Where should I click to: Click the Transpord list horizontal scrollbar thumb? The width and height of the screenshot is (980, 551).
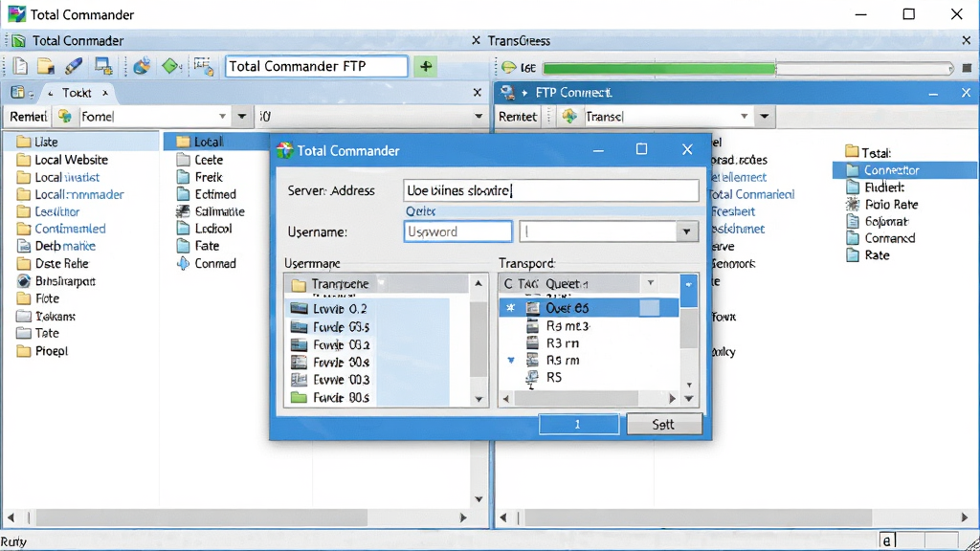tap(576, 398)
